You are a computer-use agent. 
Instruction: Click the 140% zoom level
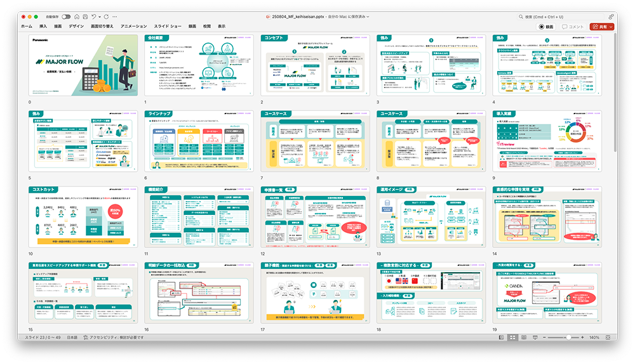[594, 337]
